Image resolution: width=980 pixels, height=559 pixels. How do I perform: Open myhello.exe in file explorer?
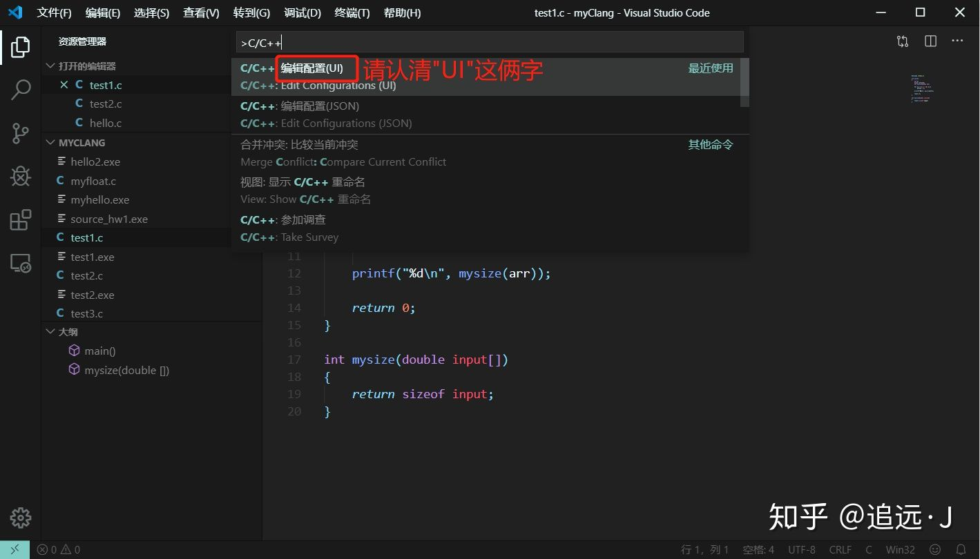[99, 199]
